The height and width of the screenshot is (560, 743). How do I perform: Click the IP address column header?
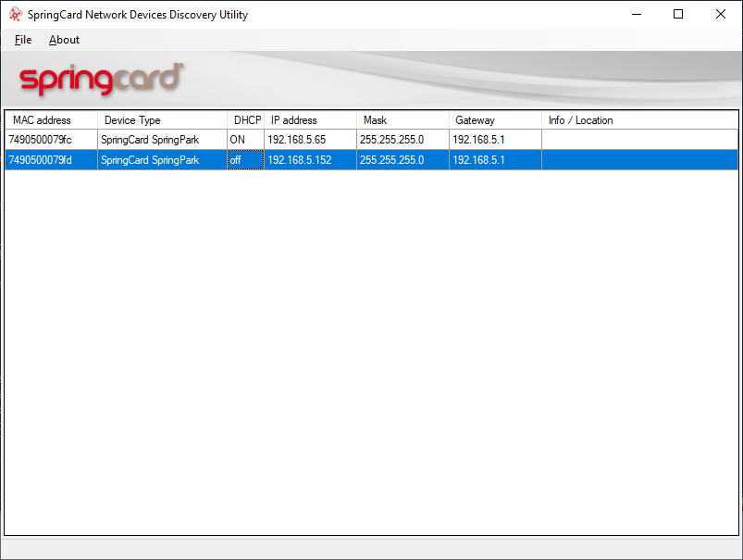[x=310, y=120]
